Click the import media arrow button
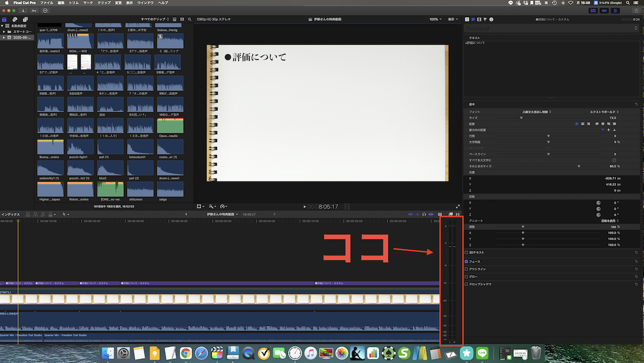This screenshot has width=644, height=363. pos(23,10)
